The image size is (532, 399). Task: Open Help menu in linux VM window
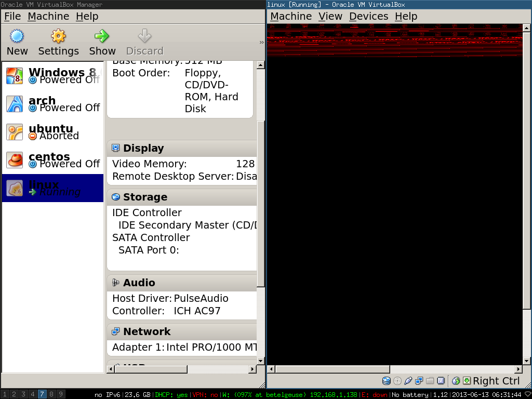click(x=406, y=16)
